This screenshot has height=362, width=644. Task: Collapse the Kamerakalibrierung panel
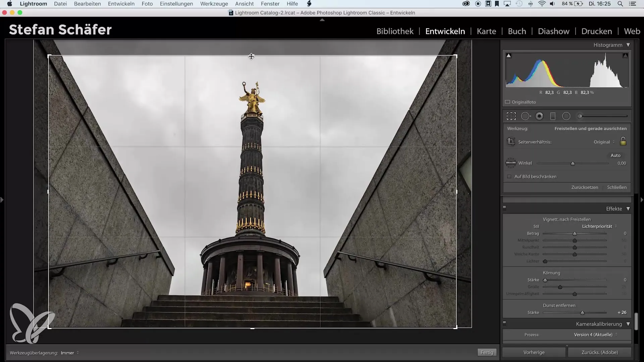point(628,324)
